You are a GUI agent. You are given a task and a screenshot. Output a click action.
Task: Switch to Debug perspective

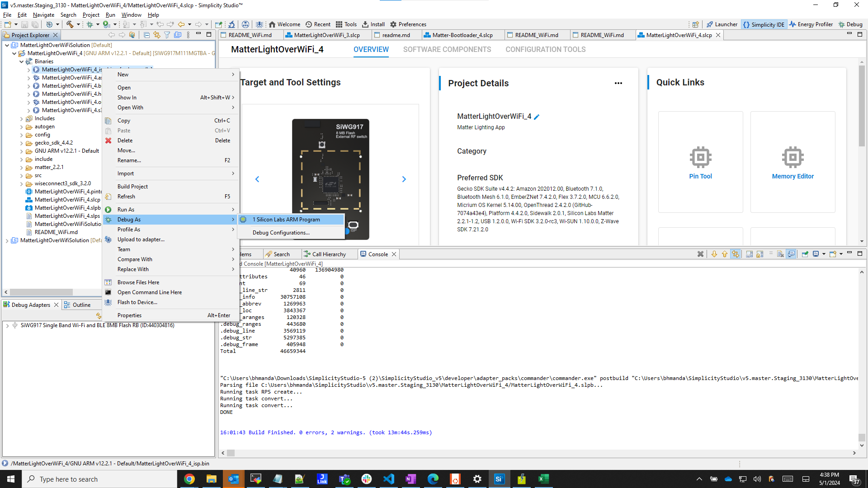[x=850, y=24]
